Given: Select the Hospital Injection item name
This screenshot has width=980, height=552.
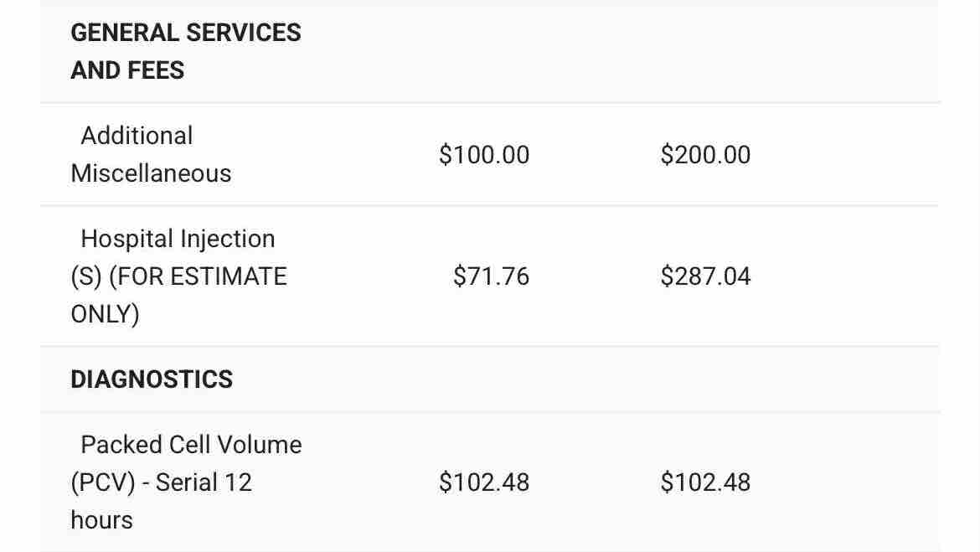Looking at the screenshot, I should coord(178,239).
